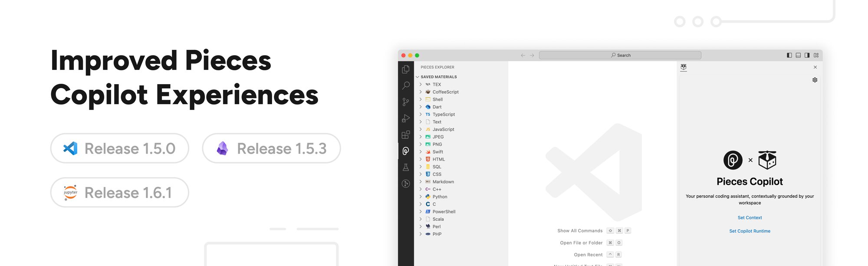Screen dimensions: 868x266
Task: Click the purple Obsidian logo icon
Action: click(222, 148)
